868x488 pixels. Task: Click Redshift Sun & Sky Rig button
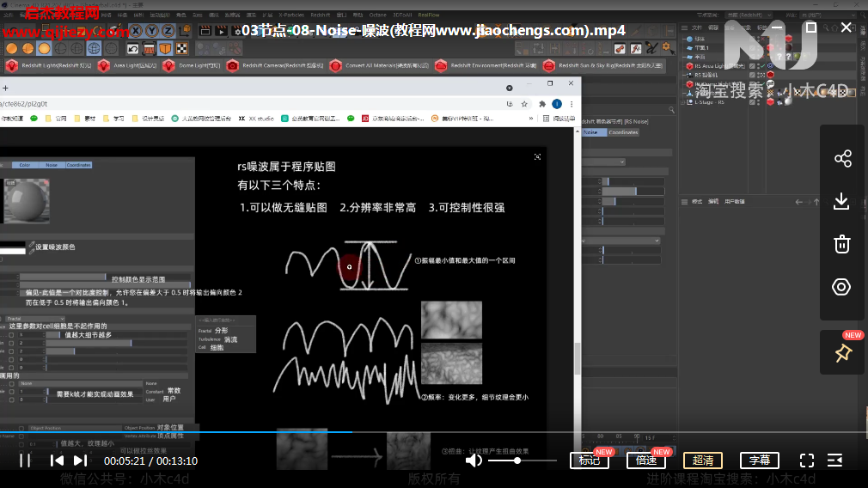pyautogui.click(x=602, y=66)
